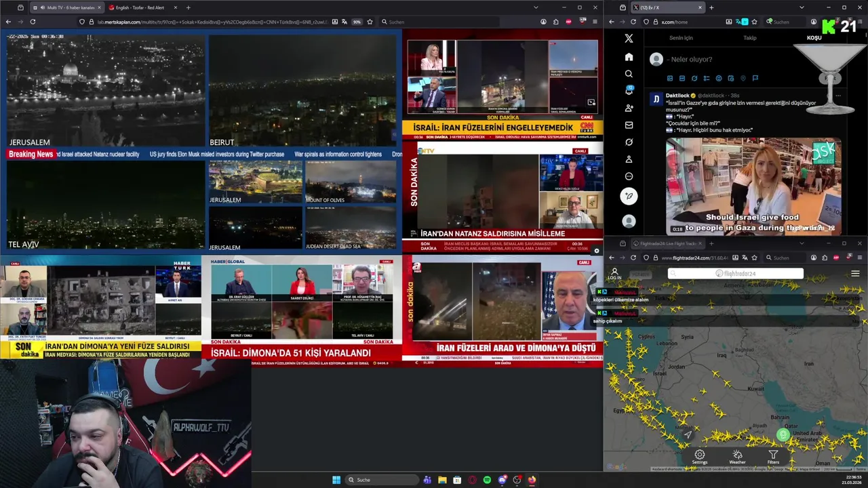Click the Suchen search field in Multi TV browser
The width and height of the screenshot is (868, 488).
441,22
